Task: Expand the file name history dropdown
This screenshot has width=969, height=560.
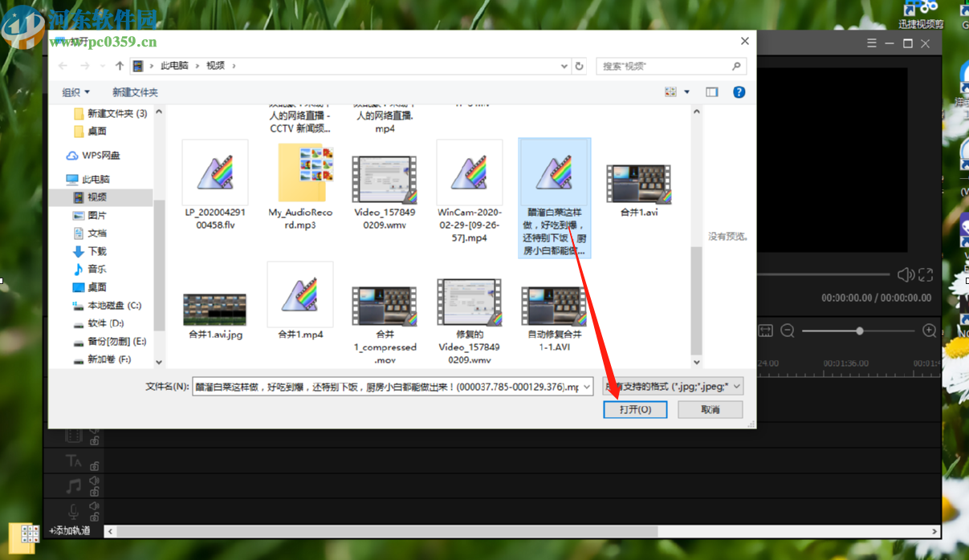Action: click(x=585, y=387)
